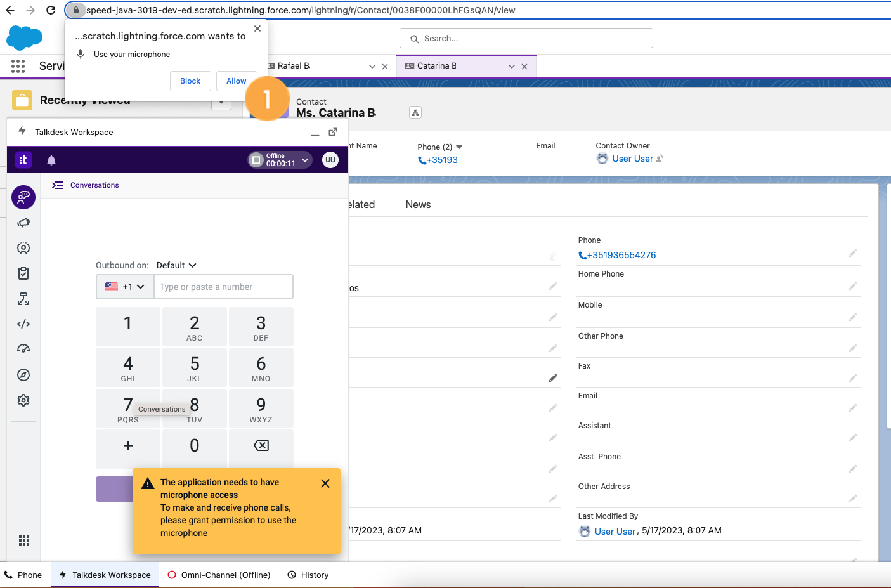Dismiss the microphone warning toast
This screenshot has width=891, height=588.
(x=325, y=483)
